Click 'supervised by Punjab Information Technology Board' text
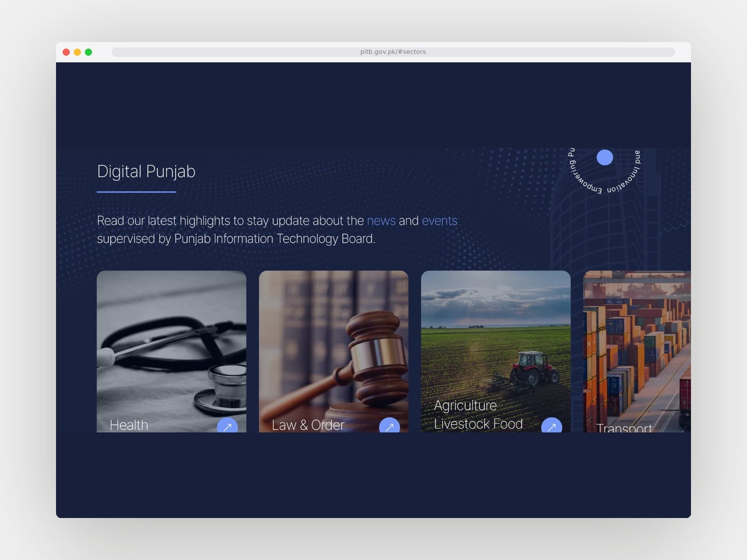747x560 pixels. (236, 239)
